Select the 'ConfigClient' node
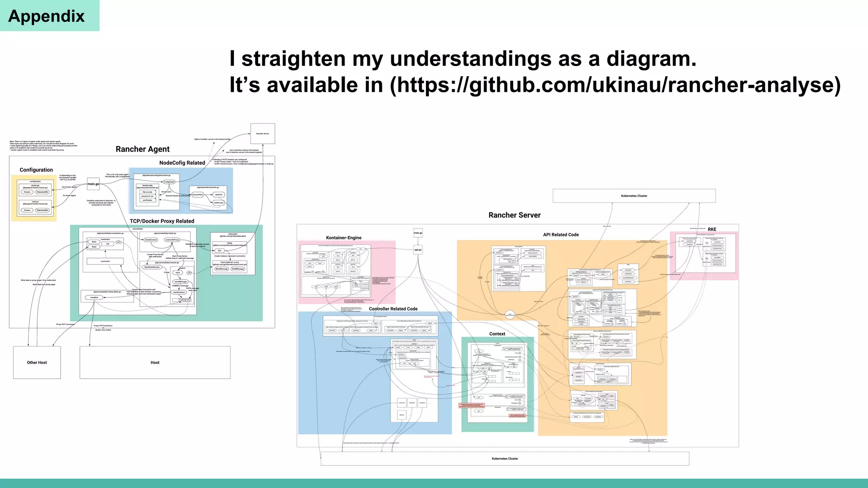The image size is (868, 488). [x=169, y=182]
